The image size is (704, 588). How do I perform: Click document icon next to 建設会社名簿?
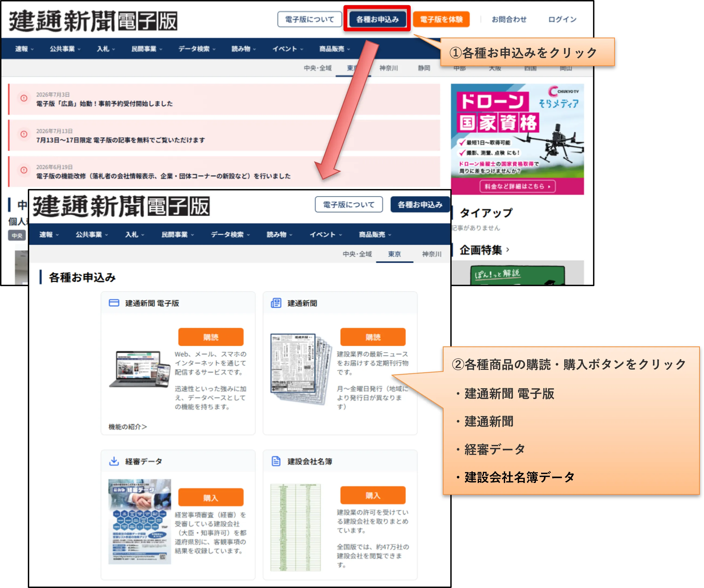tap(276, 461)
